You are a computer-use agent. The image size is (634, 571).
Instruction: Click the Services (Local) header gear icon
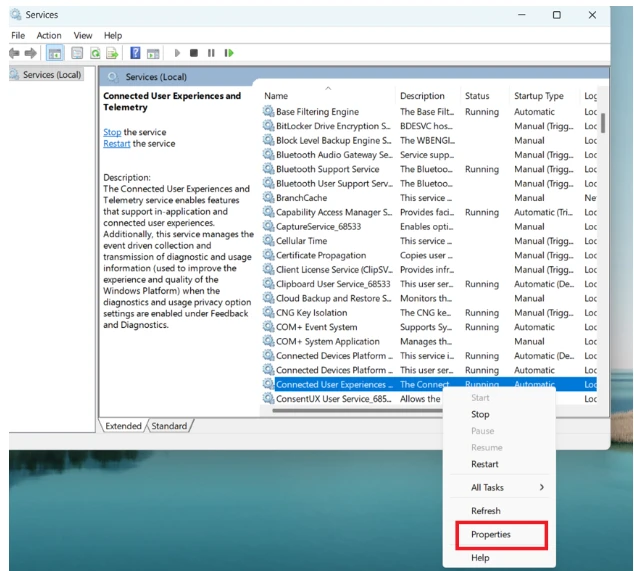click(113, 77)
